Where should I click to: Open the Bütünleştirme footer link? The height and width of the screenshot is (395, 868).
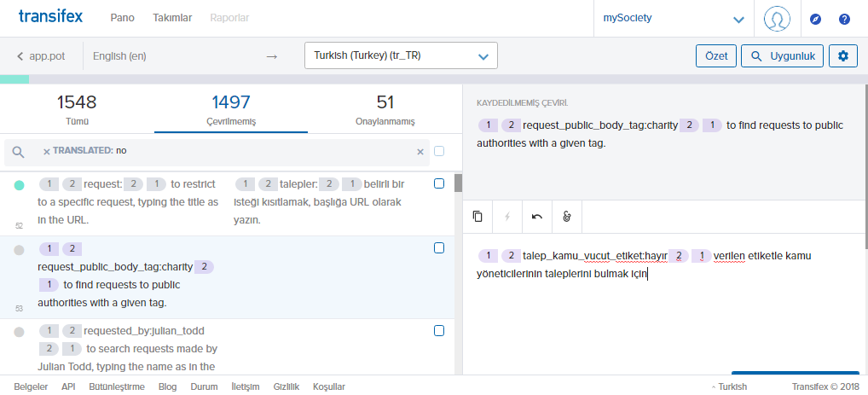(117, 386)
